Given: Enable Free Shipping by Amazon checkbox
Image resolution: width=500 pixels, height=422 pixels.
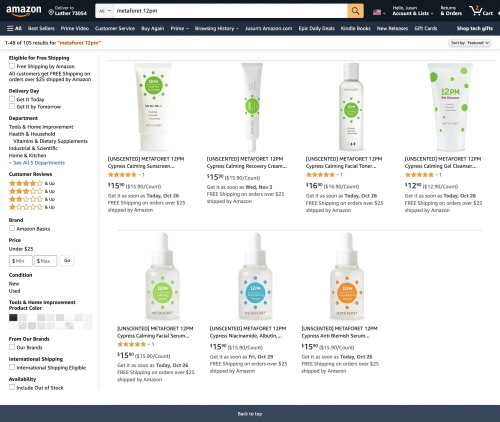Looking at the screenshot, I should click(12, 66).
